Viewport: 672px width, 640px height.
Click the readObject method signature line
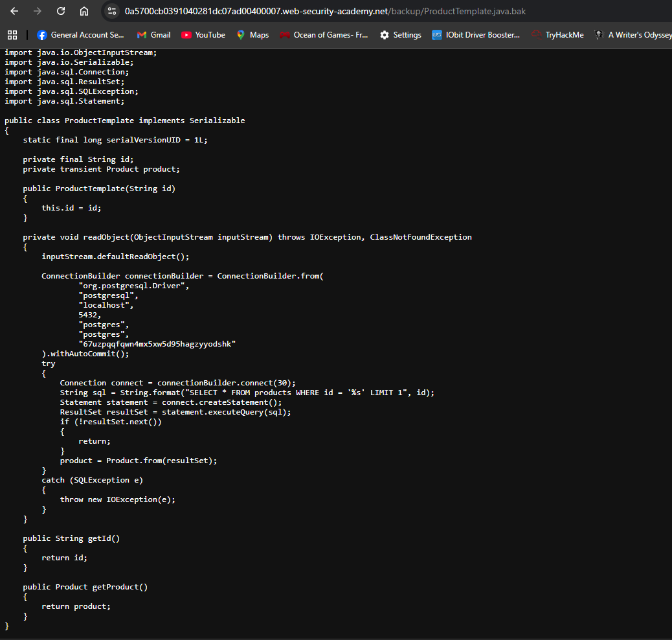coord(247,237)
